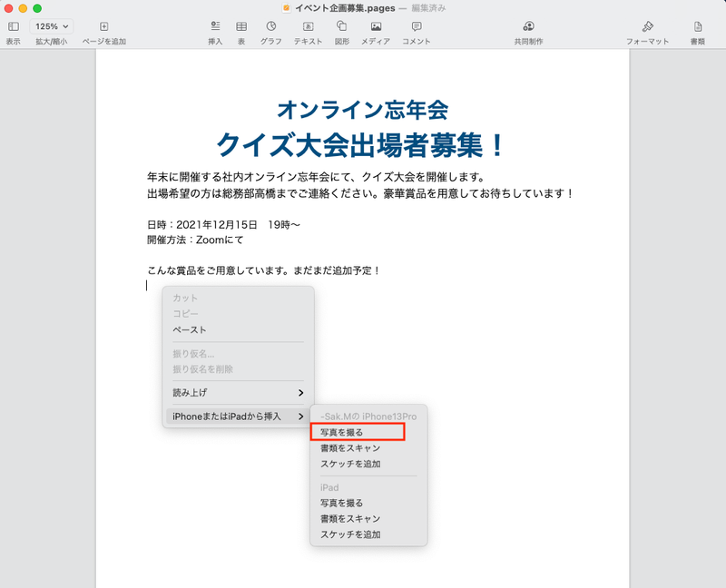Click the Text (テキスト) toolbar icon

(308, 27)
